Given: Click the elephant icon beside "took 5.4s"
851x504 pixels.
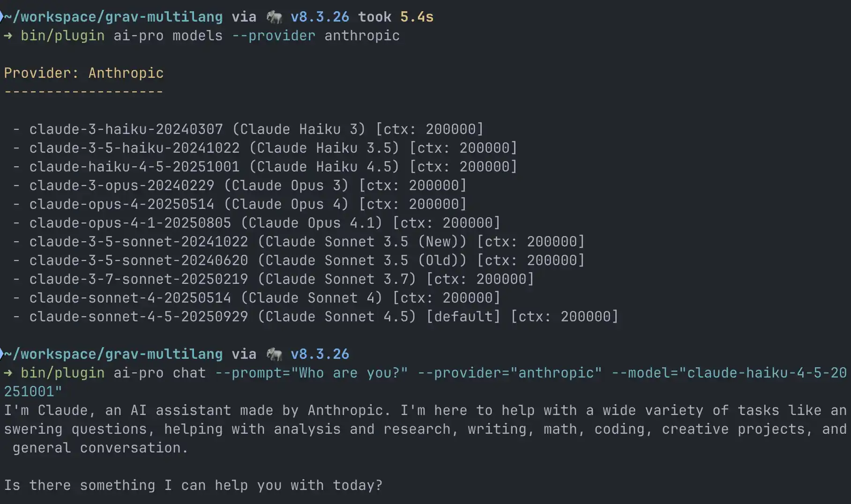Looking at the screenshot, I should point(274,17).
